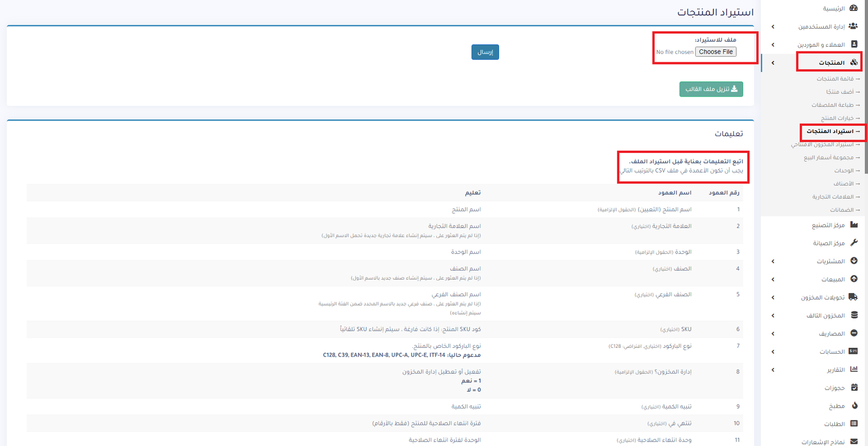Click Choose File to pick import file
Image resolution: width=868 pixels, height=446 pixels.
coord(716,52)
